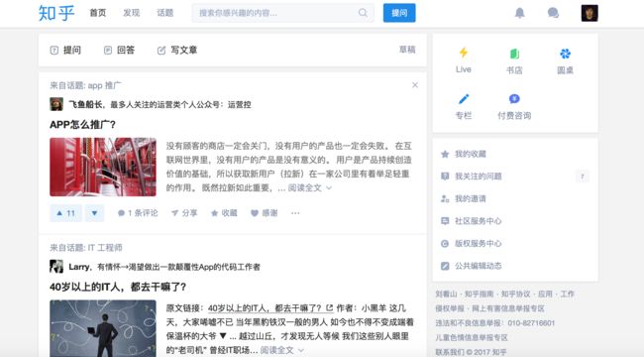Open the 话题 topics tab
Screen dimensions: 644x357
pos(165,13)
